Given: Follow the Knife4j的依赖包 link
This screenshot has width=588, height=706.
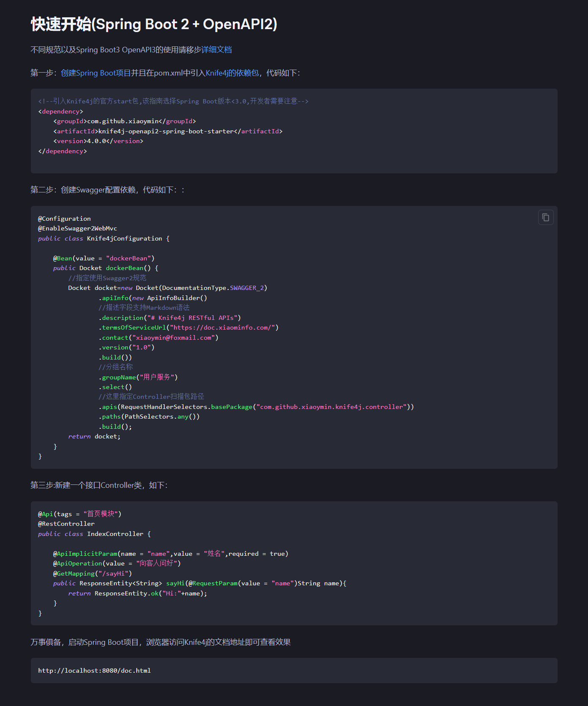Looking at the screenshot, I should [x=232, y=73].
